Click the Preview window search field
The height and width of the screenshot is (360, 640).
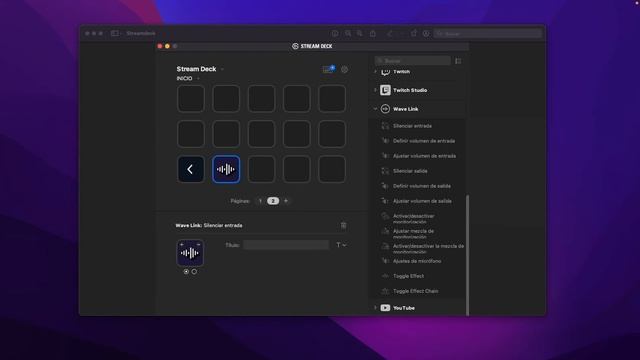click(x=488, y=33)
